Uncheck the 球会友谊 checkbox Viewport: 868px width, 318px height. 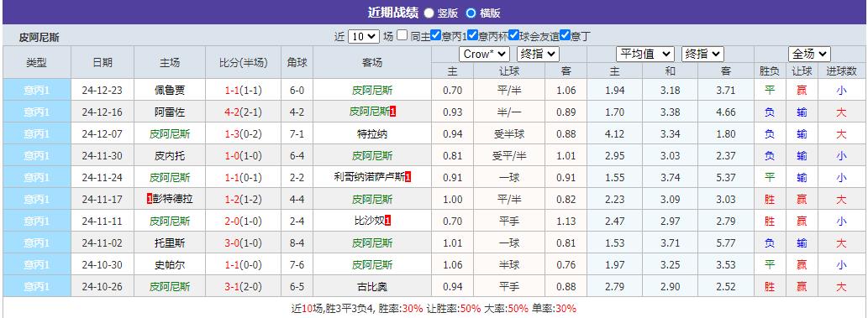click(513, 35)
